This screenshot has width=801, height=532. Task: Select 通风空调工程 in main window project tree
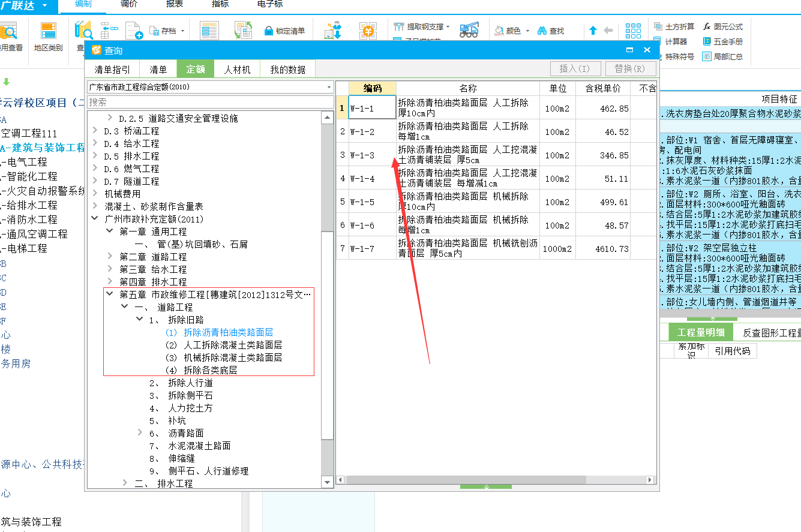pos(34,234)
